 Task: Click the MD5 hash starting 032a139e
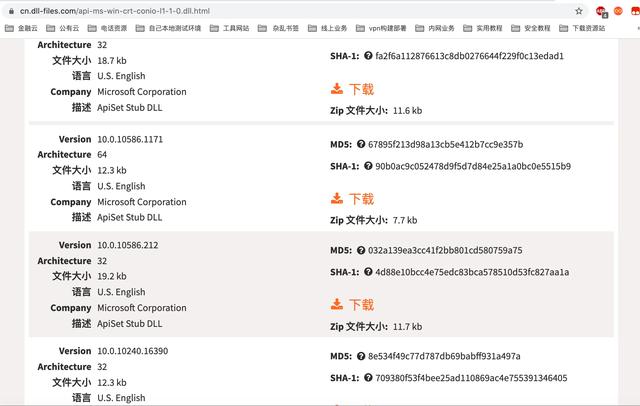[445, 251]
